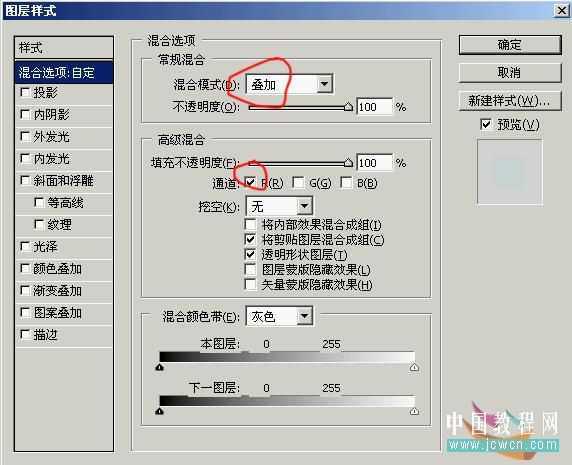Image resolution: width=572 pixels, height=465 pixels.
Task: Uncheck the R(R) channel checkbox
Action: click(x=250, y=182)
